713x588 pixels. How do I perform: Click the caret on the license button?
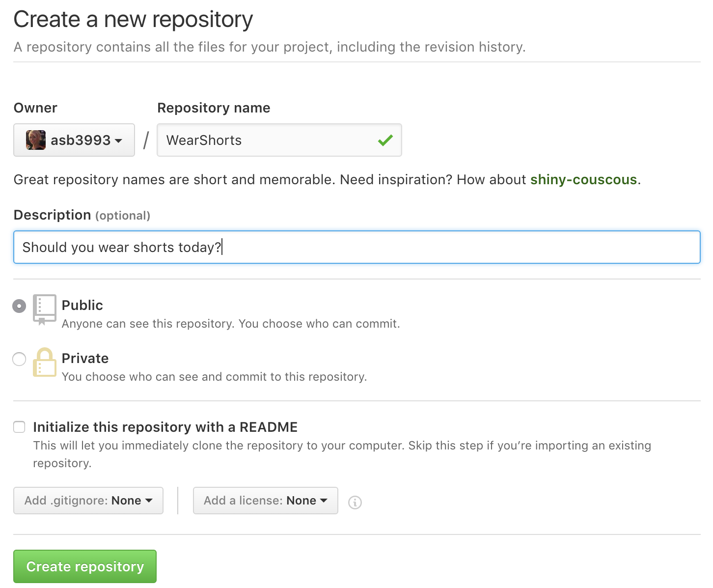[324, 501]
